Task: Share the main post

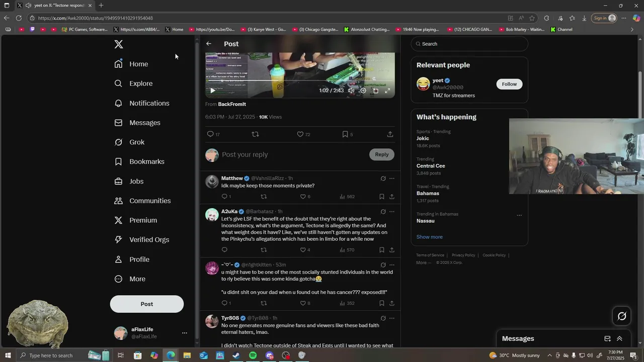Action: pyautogui.click(x=390, y=134)
